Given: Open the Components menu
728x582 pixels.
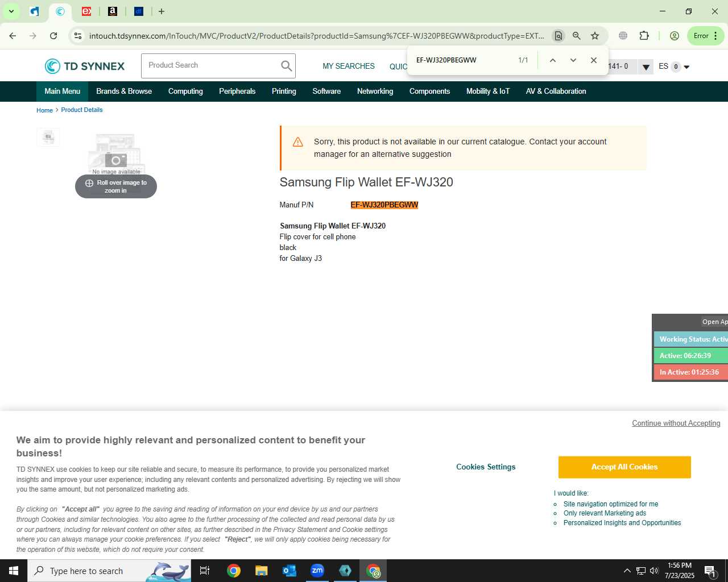Looking at the screenshot, I should coord(429,92).
